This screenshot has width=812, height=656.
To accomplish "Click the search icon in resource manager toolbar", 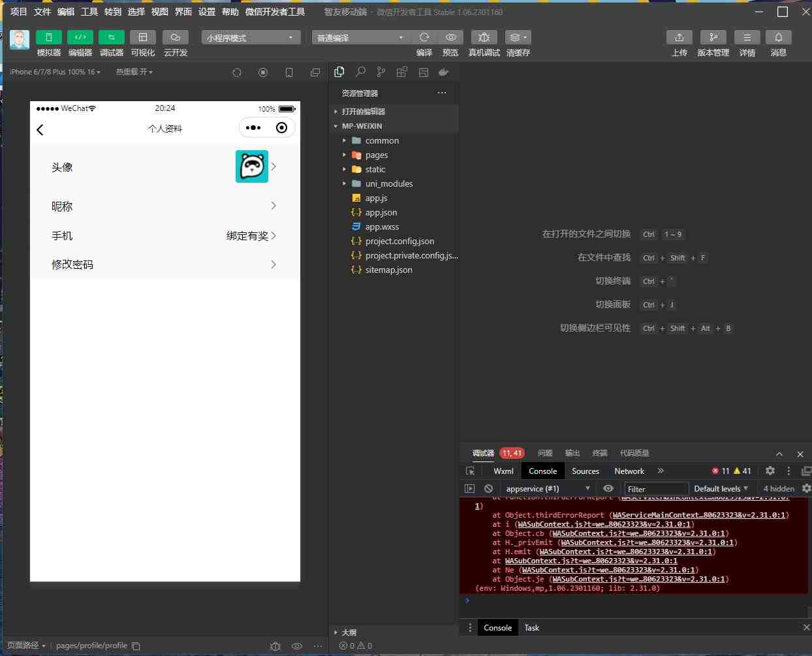I will pyautogui.click(x=360, y=72).
